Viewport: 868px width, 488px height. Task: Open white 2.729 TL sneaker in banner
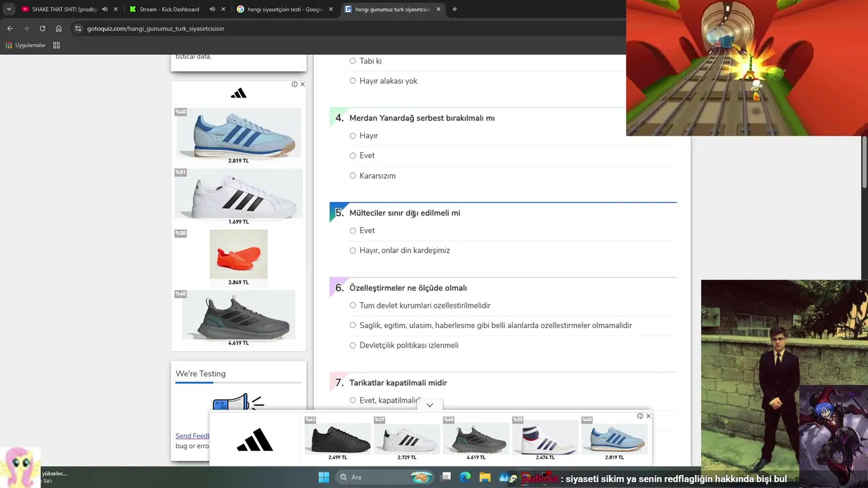[407, 439]
